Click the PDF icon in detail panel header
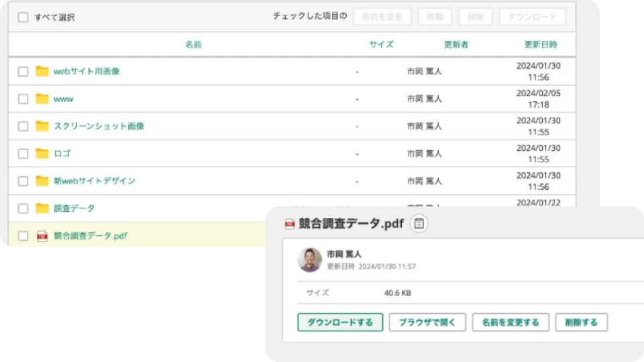Screen dimensions: 644x362 coord(290,224)
